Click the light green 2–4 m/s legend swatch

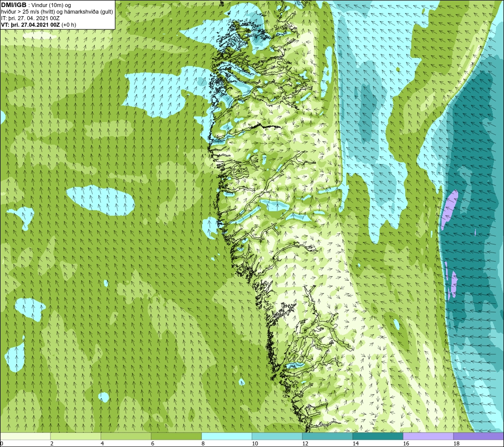pos(76,436)
